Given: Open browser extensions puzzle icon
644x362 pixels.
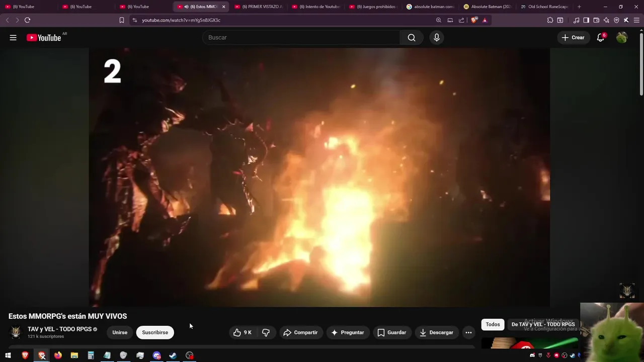Looking at the screenshot, I should [x=550, y=20].
